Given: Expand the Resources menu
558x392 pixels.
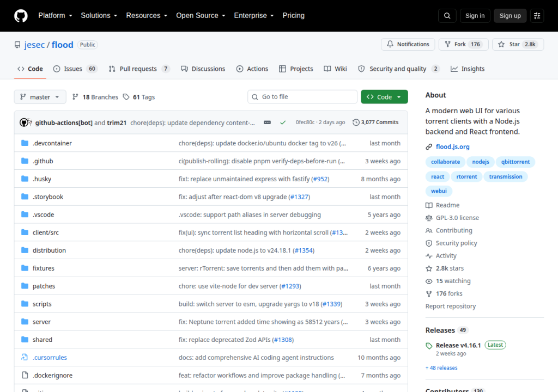Looking at the screenshot, I should (x=147, y=16).
